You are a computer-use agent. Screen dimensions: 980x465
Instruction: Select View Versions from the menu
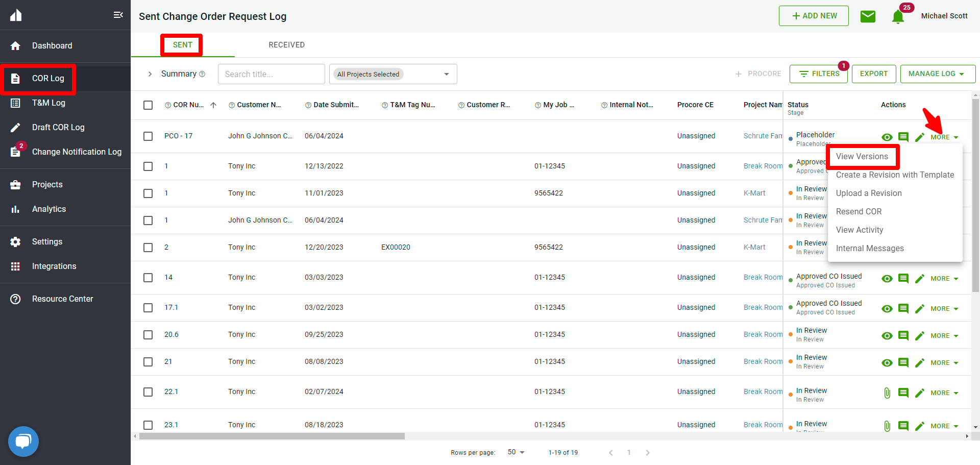(862, 157)
